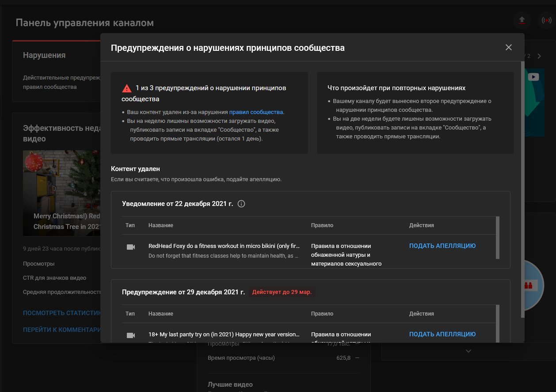Click scrollbar of the 29 December warning table
Image resolution: width=556 pixels, height=392 pixels.
(x=498, y=323)
